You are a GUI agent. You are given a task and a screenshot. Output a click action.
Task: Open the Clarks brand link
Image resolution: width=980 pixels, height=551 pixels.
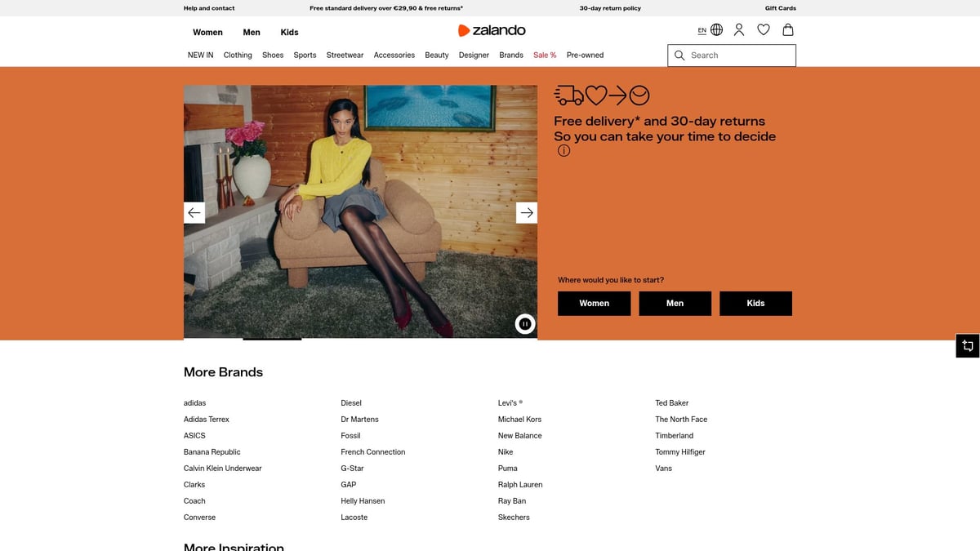194,485
